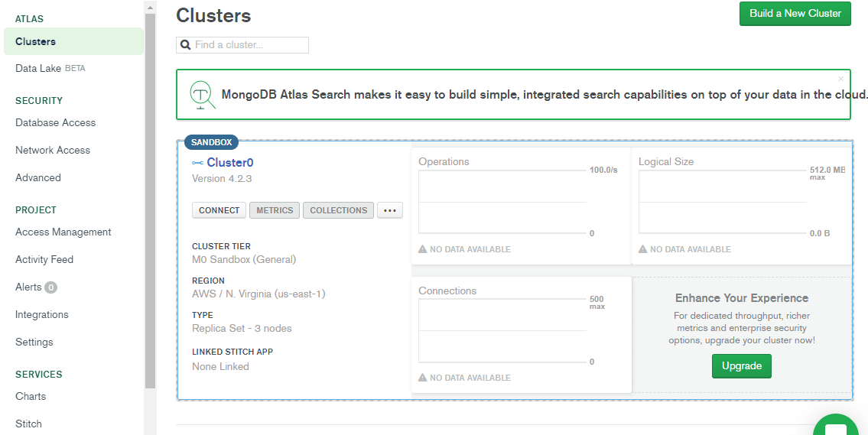Click the 500 max connections label
Image resolution: width=868 pixels, height=435 pixels.
(597, 302)
